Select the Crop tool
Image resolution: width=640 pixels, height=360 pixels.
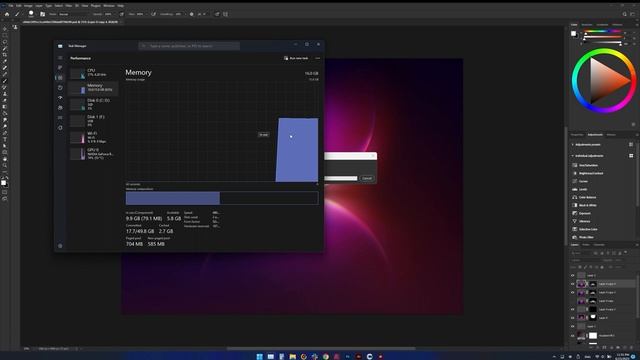tap(4, 55)
